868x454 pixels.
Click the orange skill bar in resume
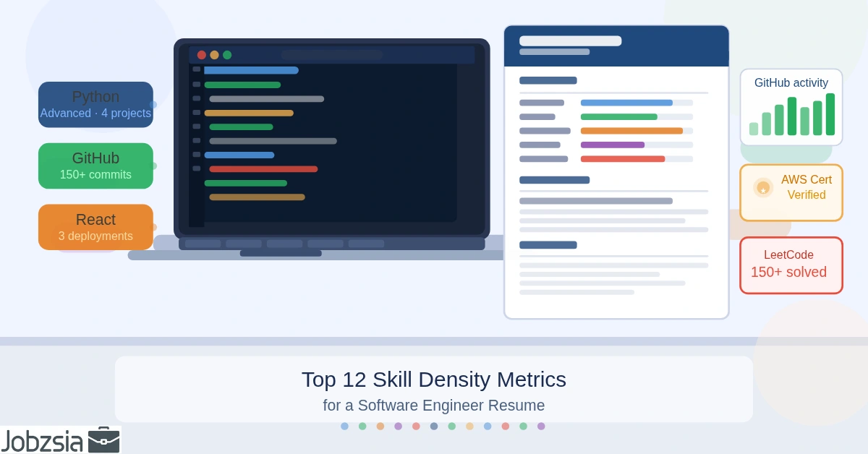click(631, 131)
